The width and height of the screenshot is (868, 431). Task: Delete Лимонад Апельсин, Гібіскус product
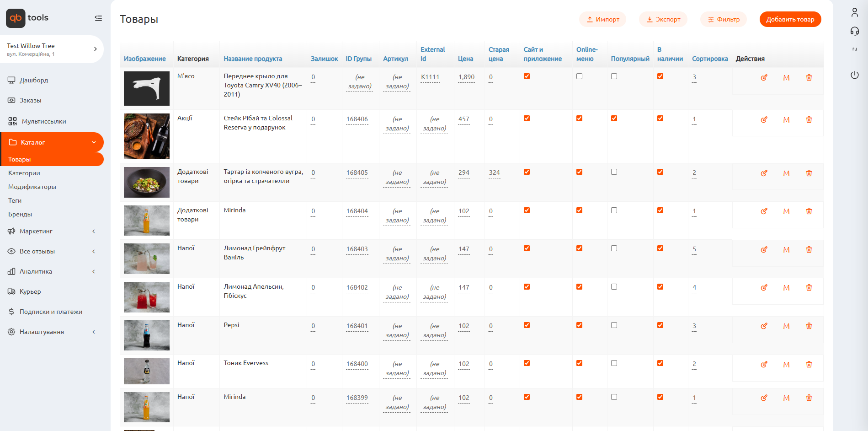pyautogui.click(x=809, y=288)
